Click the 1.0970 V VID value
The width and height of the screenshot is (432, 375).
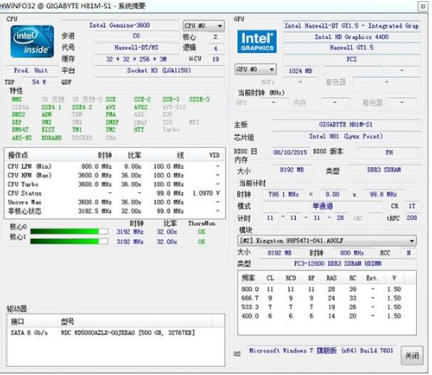[206, 193]
